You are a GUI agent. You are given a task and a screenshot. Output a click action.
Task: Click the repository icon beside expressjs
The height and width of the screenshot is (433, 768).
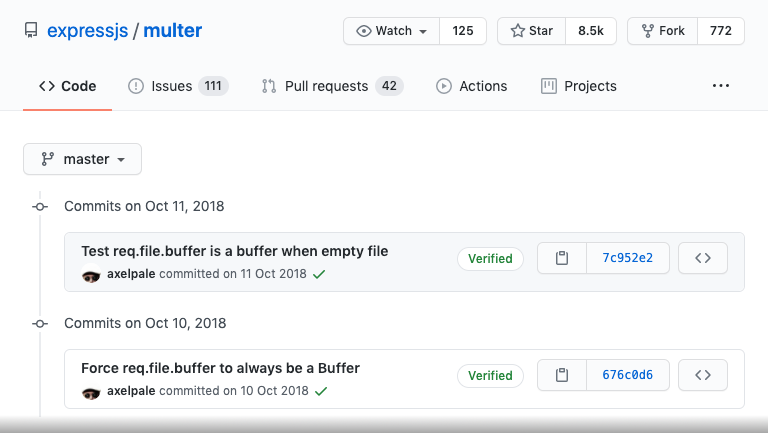click(31, 30)
